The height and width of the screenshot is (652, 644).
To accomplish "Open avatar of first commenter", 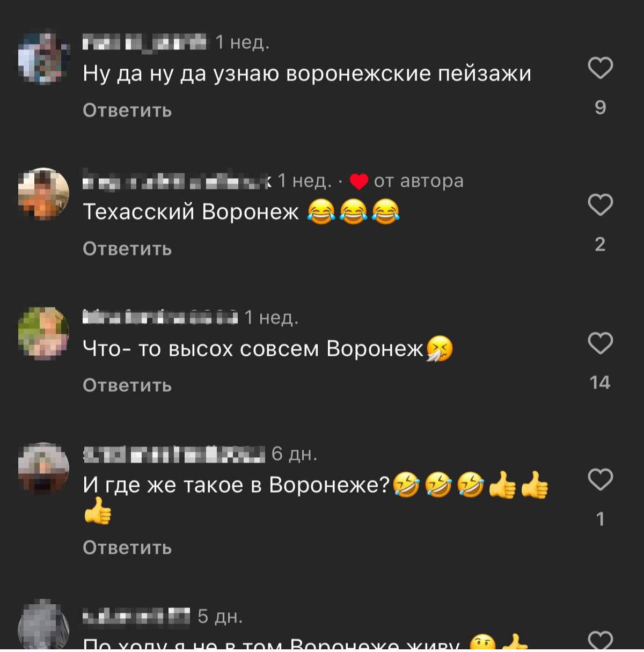I will pyautogui.click(x=43, y=58).
